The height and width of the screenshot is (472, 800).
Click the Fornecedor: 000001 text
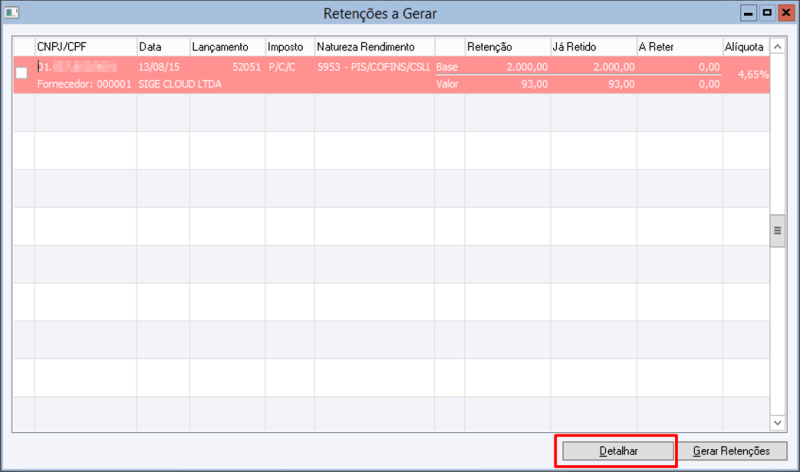pyautogui.click(x=84, y=84)
